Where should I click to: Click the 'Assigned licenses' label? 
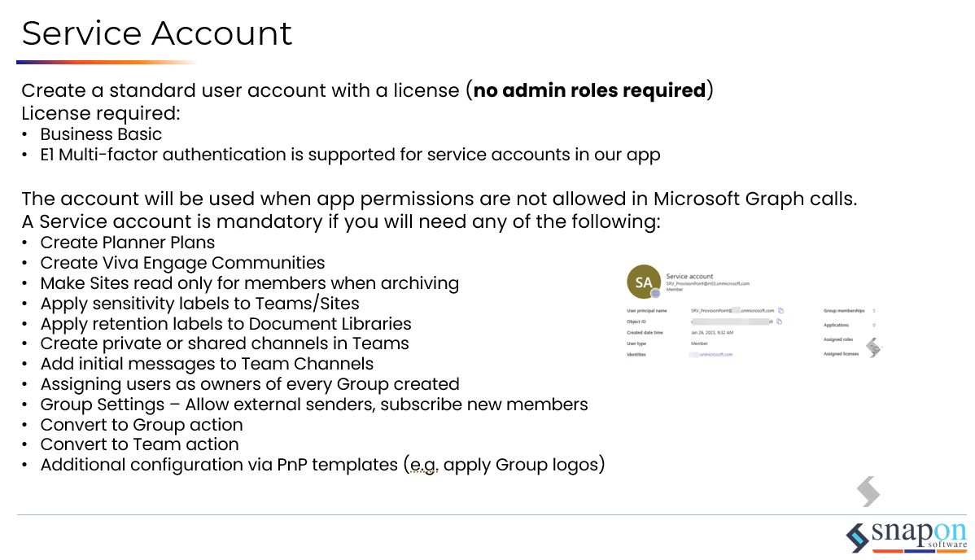[842, 354]
